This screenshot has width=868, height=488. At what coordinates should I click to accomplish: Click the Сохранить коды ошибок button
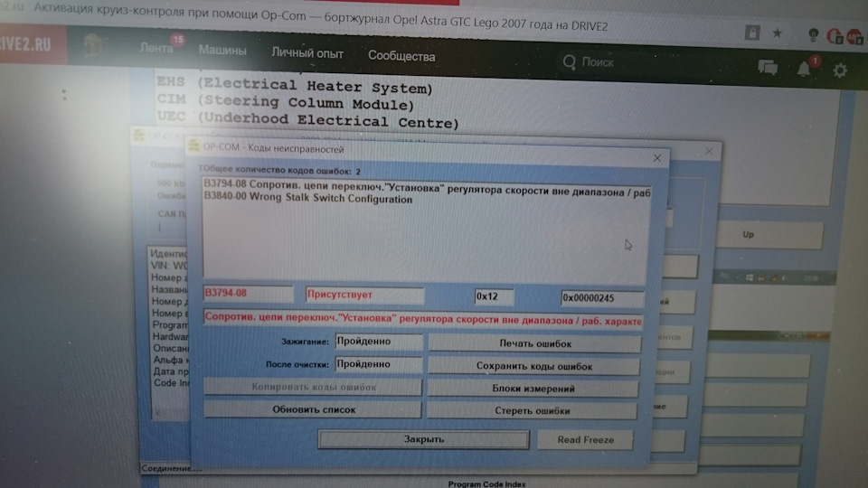point(533,366)
